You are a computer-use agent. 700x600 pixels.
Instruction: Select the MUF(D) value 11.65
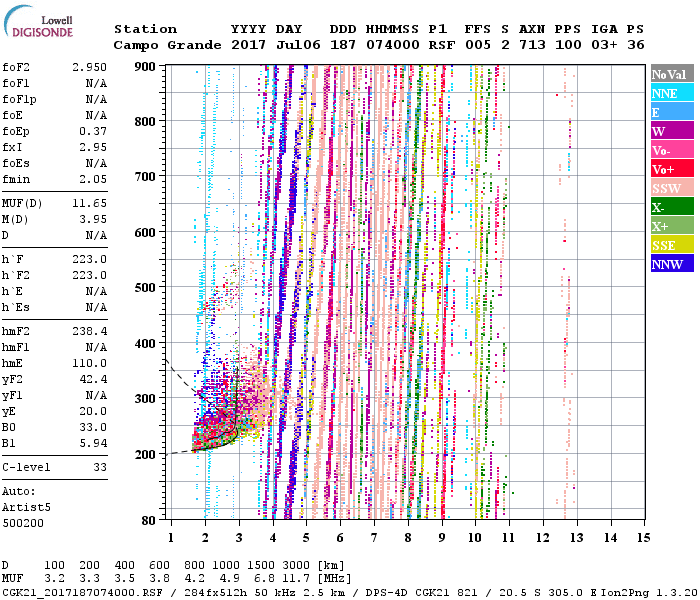click(88, 203)
